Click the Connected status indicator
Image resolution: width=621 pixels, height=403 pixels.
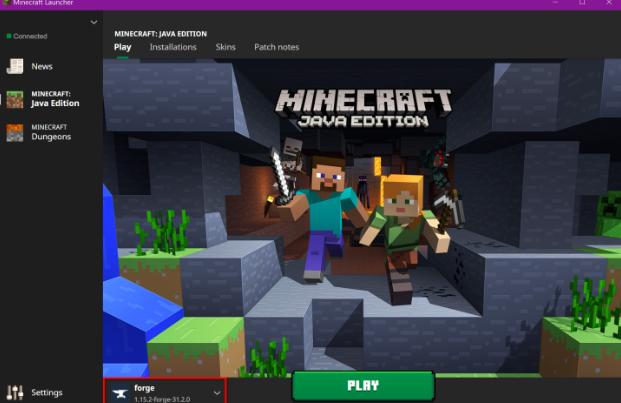tap(27, 36)
